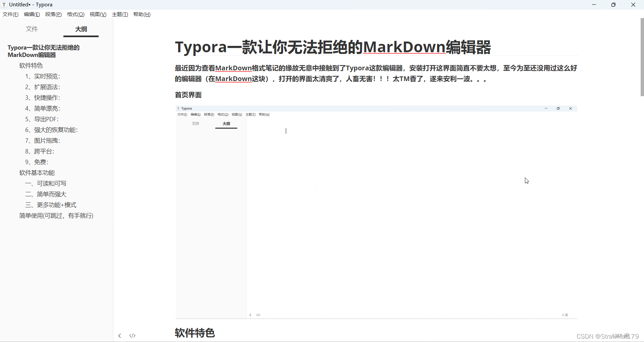
Task: Select outline item 三、更多功能+模式
Action: (x=51, y=205)
